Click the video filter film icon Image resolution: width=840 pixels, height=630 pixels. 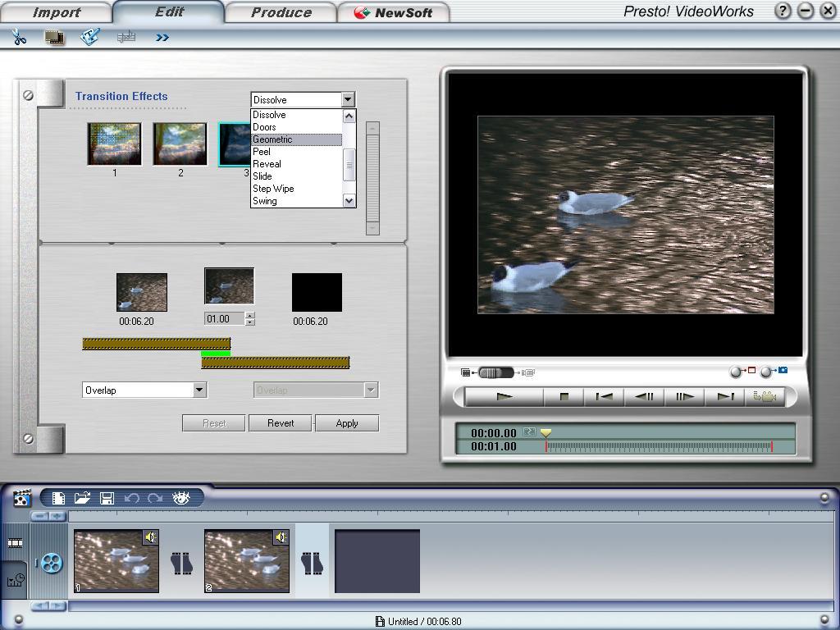(54, 37)
